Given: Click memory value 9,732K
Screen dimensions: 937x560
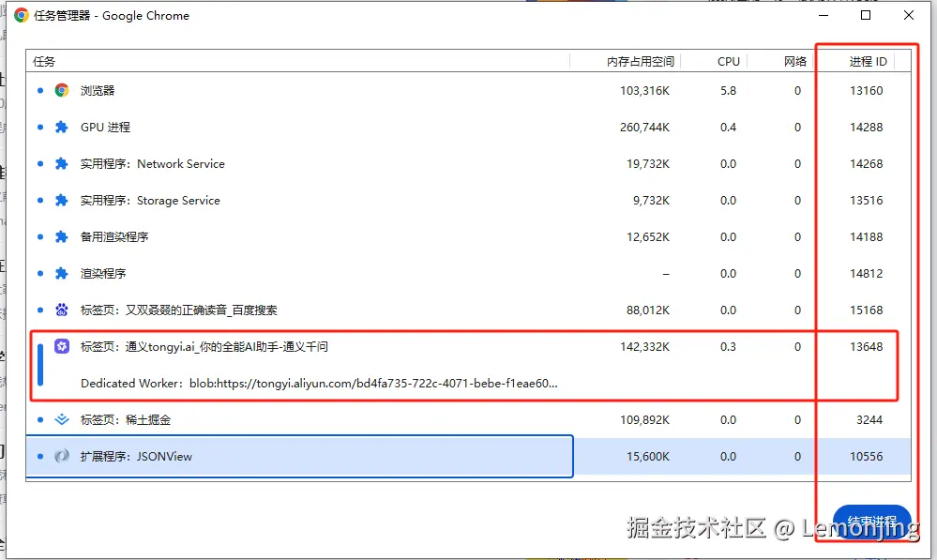Looking at the screenshot, I should (651, 200).
